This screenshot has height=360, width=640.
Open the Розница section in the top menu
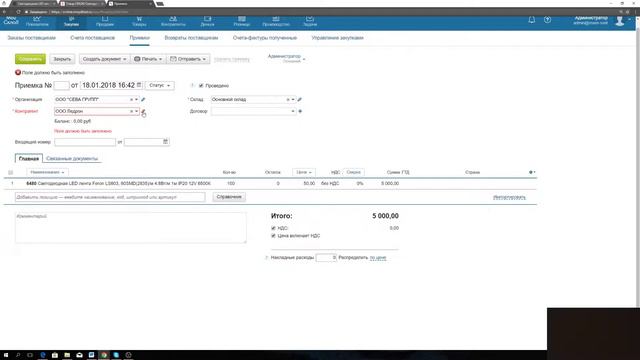242,21
